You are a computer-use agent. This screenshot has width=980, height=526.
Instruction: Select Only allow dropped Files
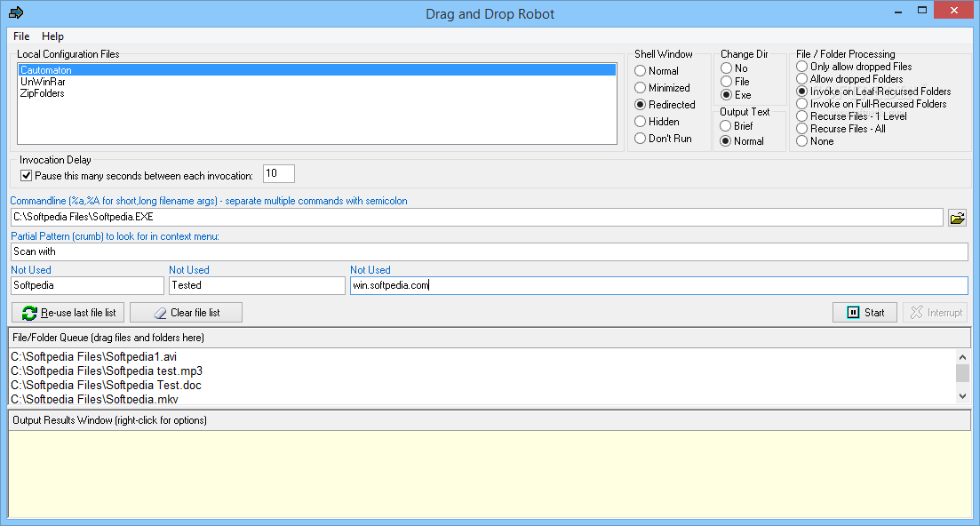855,67
